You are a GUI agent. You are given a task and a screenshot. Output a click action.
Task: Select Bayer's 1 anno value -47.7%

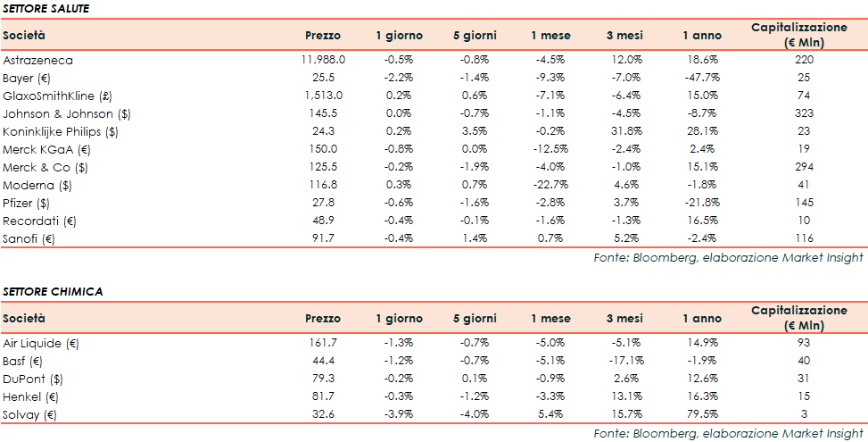701,78
